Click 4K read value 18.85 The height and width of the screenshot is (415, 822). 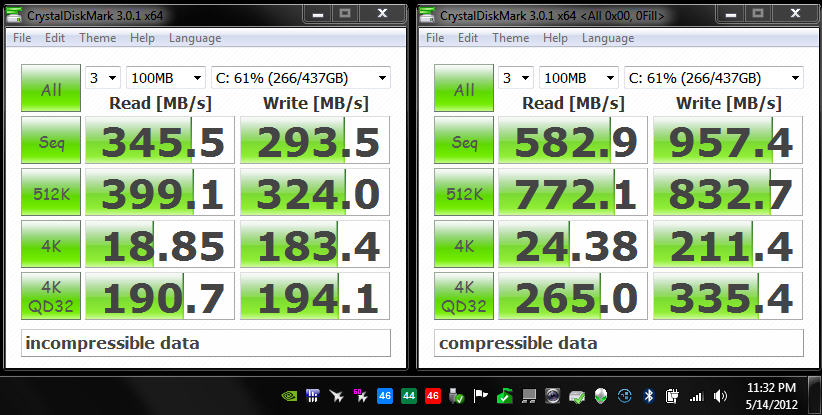click(x=160, y=244)
